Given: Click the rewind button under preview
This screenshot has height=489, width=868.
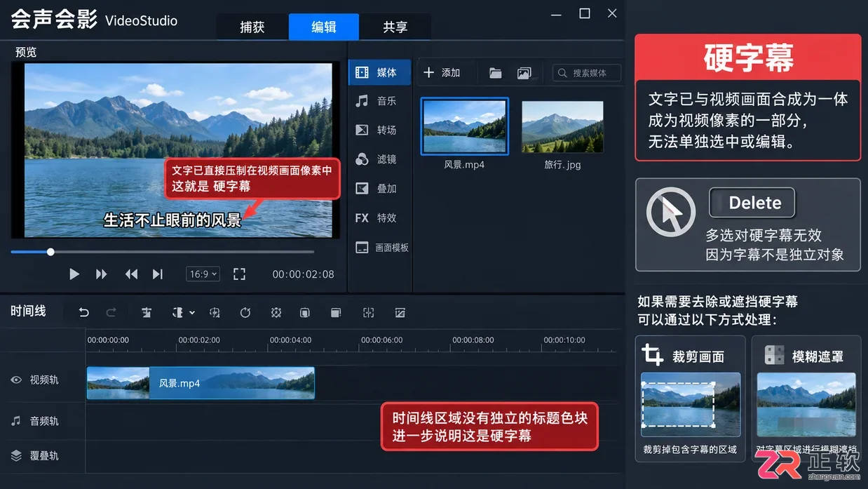Looking at the screenshot, I should click(131, 274).
